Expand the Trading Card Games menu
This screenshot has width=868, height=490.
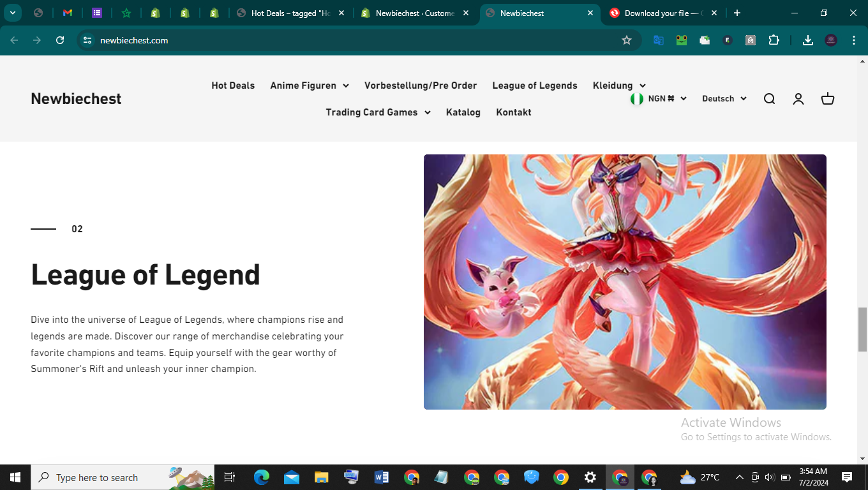378,112
